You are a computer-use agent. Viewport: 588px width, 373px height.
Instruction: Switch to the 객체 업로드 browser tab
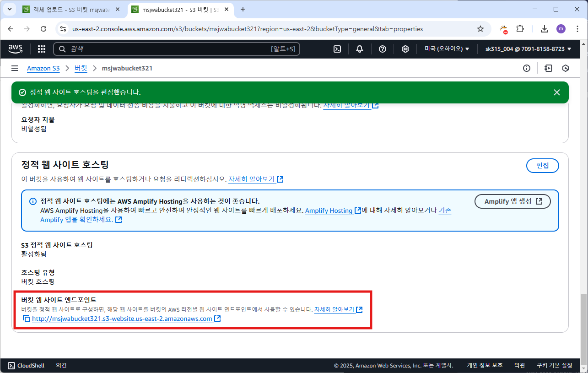tap(71, 9)
